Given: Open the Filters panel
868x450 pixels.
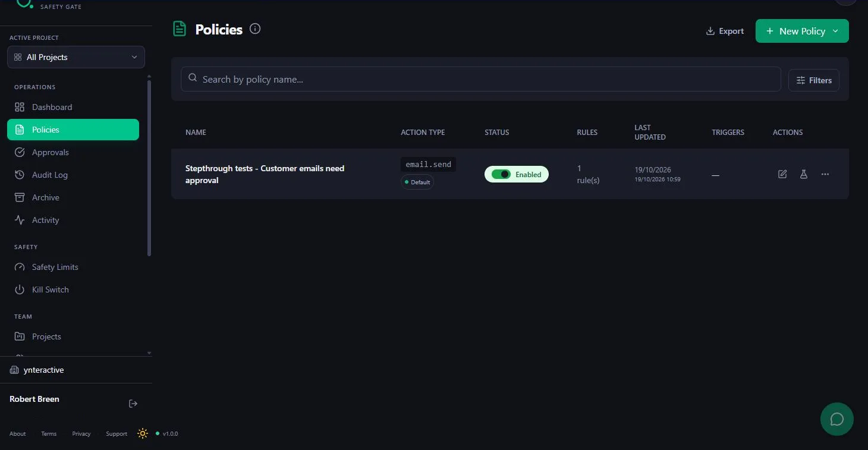Looking at the screenshot, I should coord(814,80).
